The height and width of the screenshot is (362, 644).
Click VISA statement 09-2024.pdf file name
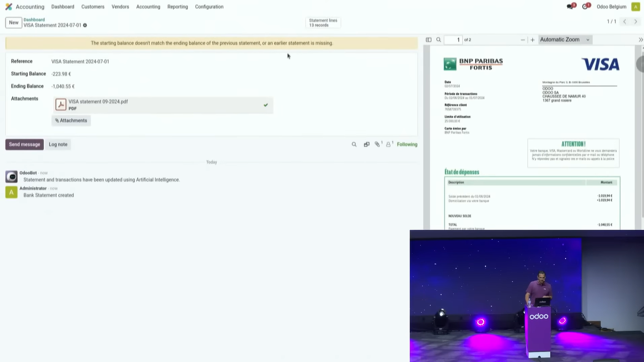point(98,101)
